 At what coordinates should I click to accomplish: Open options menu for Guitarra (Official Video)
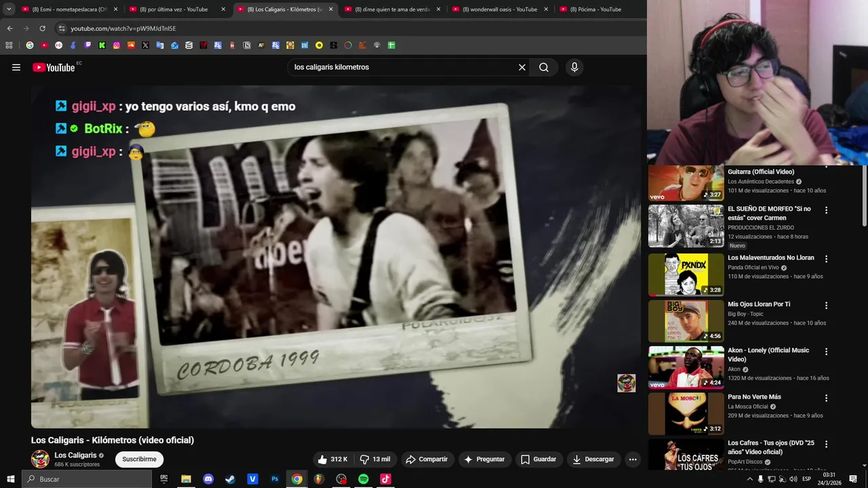826,167
